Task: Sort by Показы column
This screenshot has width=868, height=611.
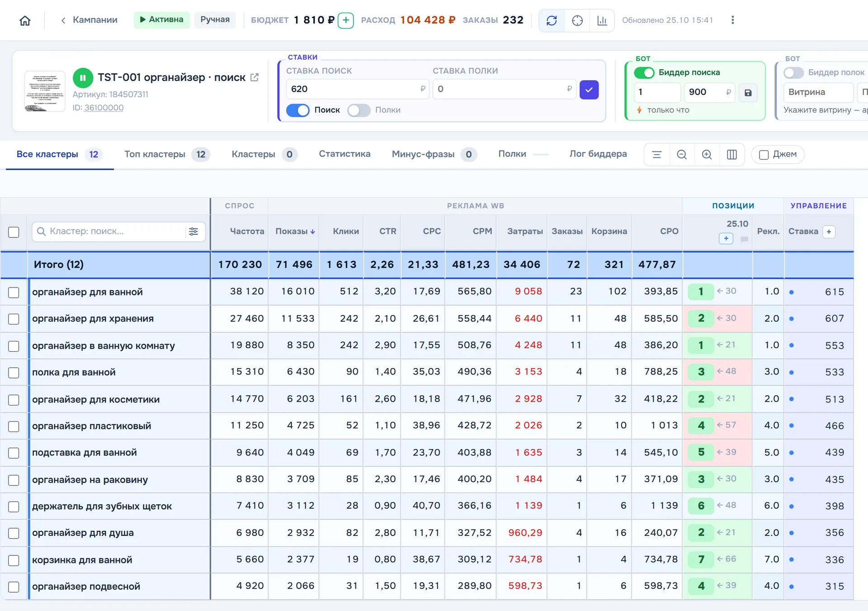Action: point(295,232)
